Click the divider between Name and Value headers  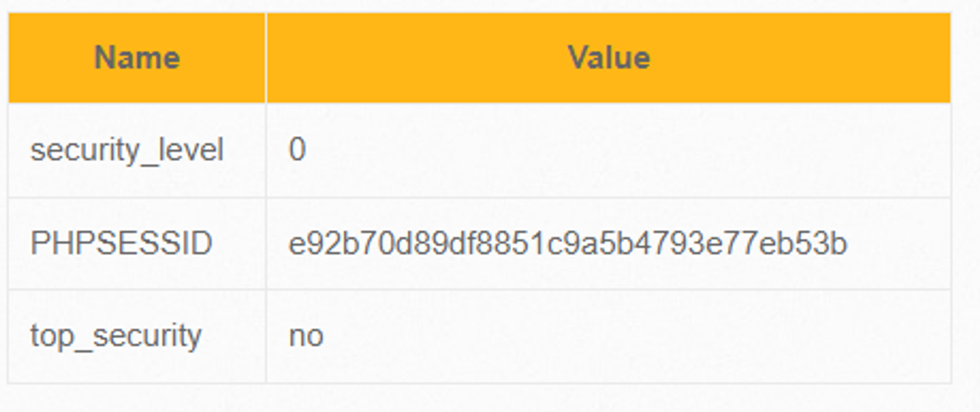coord(266,58)
